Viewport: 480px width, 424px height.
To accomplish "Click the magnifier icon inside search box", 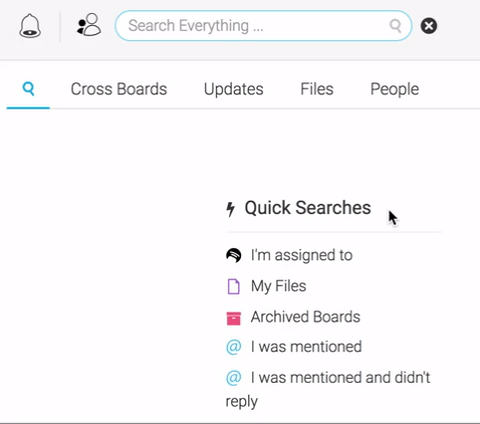I will [395, 25].
